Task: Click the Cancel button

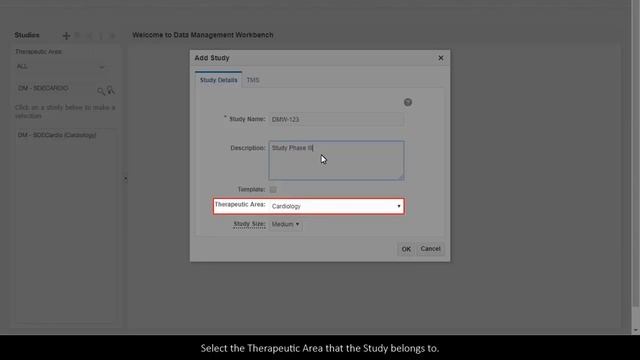Action: click(x=430, y=249)
